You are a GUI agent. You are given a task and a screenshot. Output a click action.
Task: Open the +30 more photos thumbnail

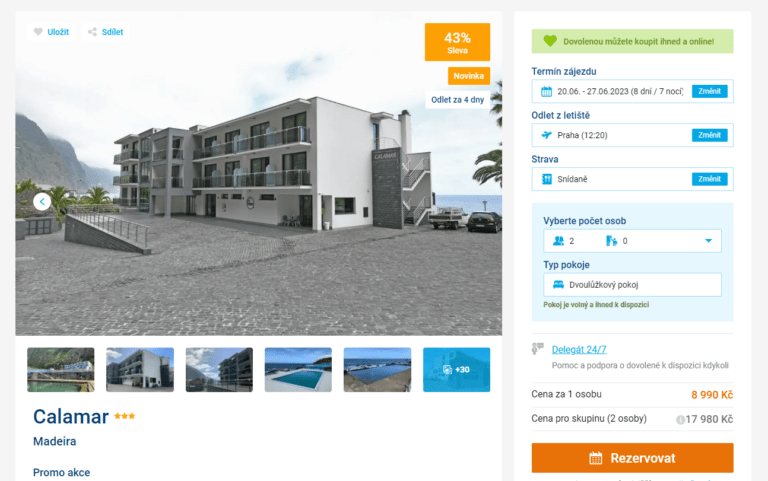456,370
